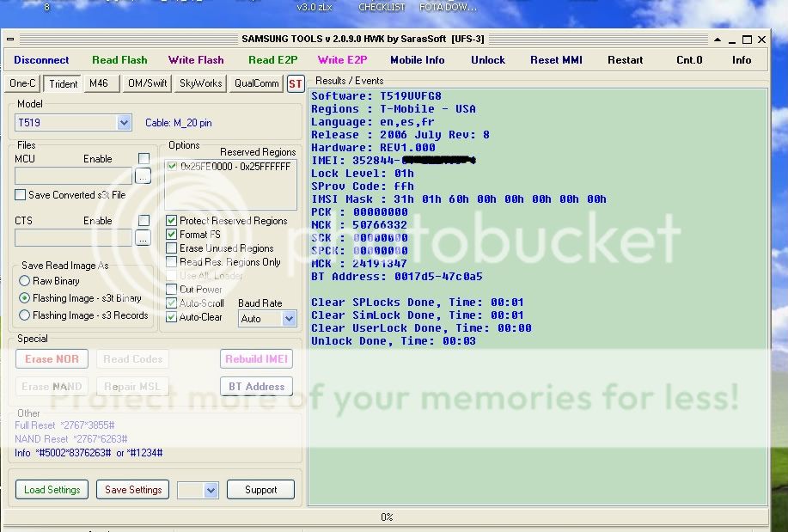The height and width of the screenshot is (532, 788).
Task: Click the BT Address button
Action: [x=256, y=387]
